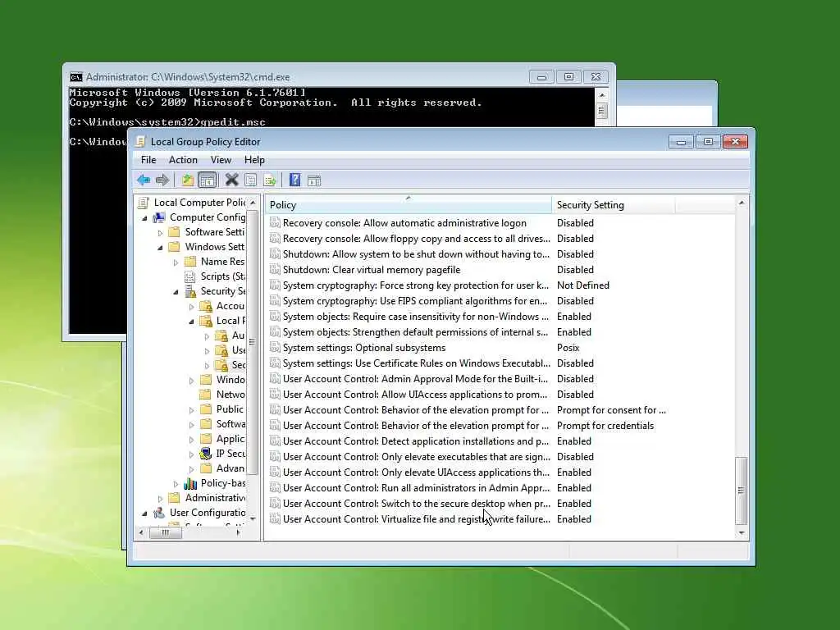The height and width of the screenshot is (630, 840).
Task: Click the Scripts node icon in tree
Action: [x=190, y=276]
